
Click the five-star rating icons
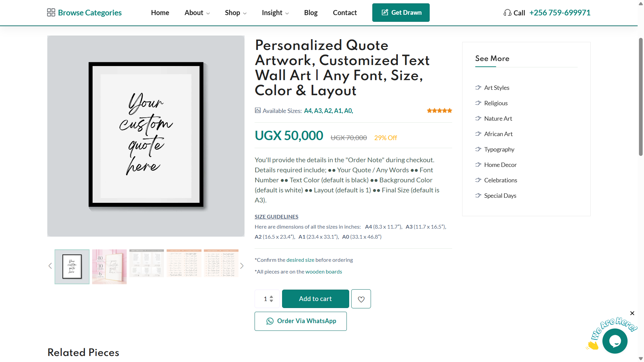(439, 111)
